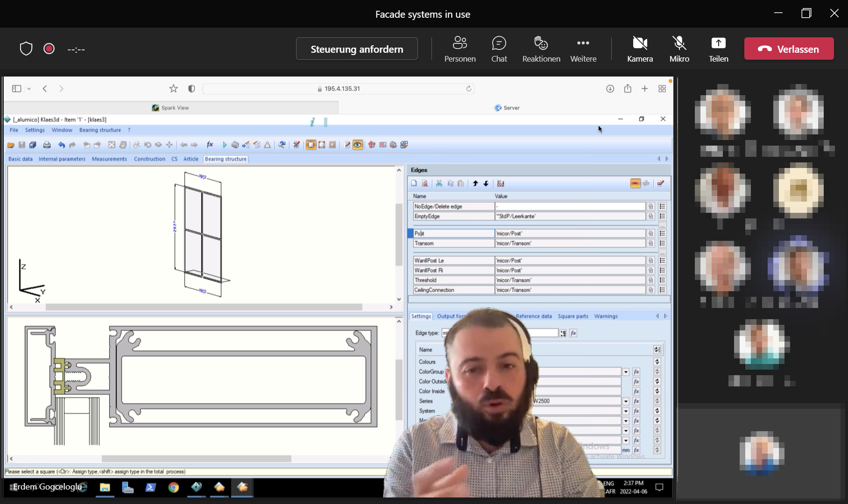Toggle the Mikro microphone button

(679, 49)
